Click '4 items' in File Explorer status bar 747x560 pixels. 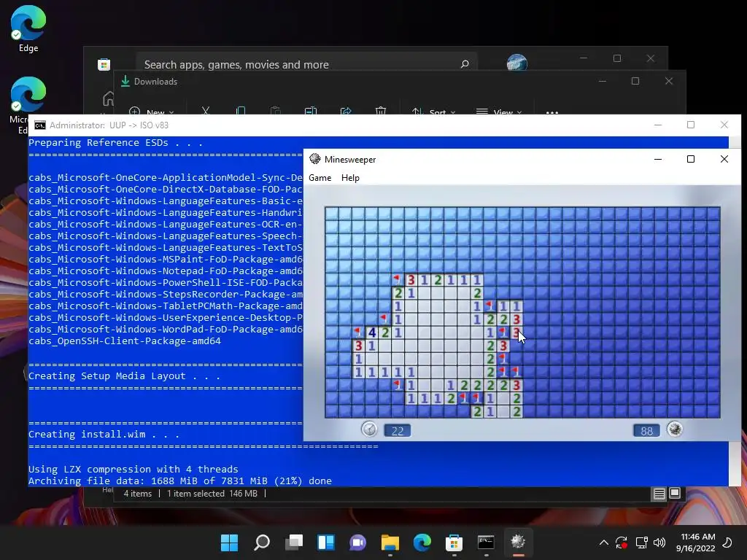point(138,494)
